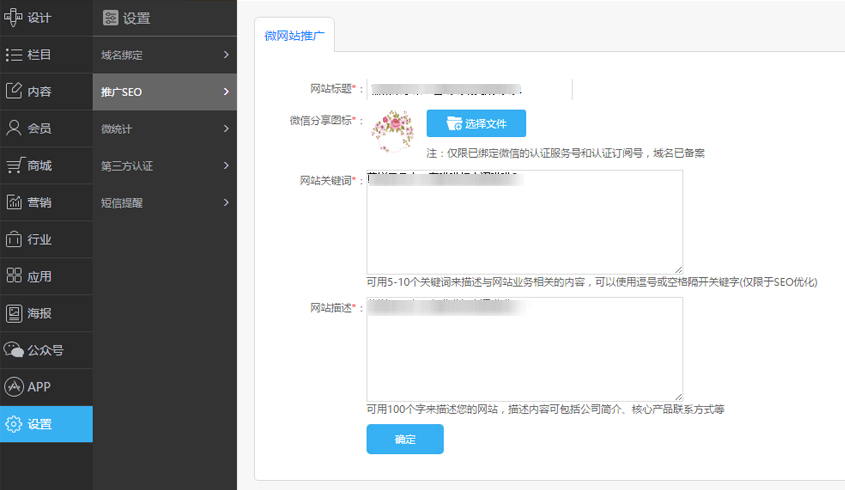Select the 海报 poster icon
Screen dimensions: 845x490
pos(14,313)
